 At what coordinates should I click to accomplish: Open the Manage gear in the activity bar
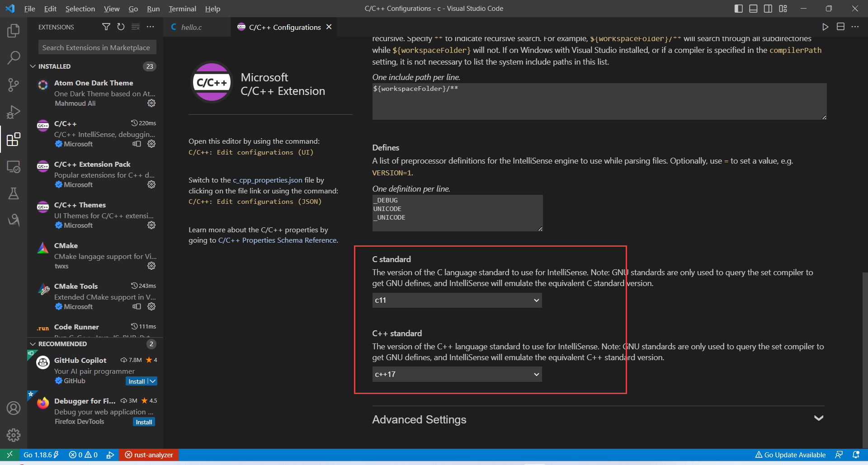click(14, 435)
